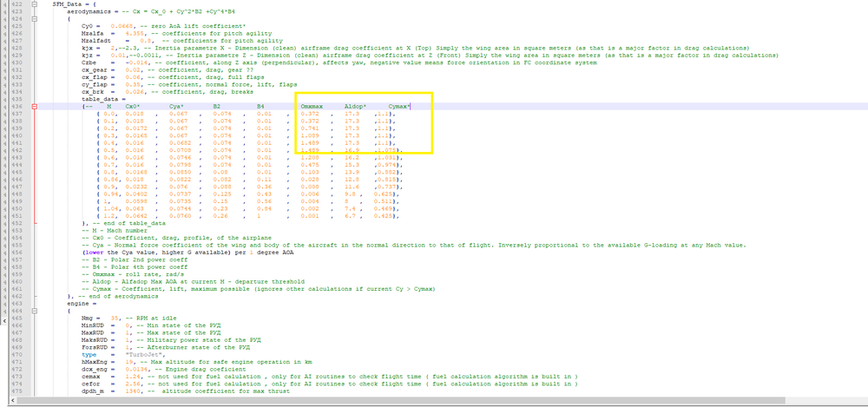The image size is (868, 407).
Task: Click the purple 'lower' keyword on line 456
Action: click(94, 253)
